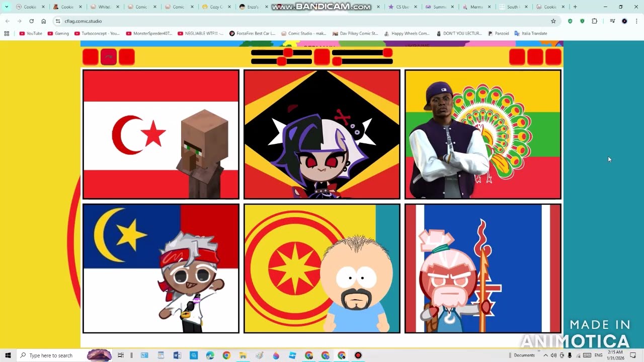644x362 pixels.
Task: Open the DON'T YOU LECTUR... bookmark
Action: coord(458,33)
